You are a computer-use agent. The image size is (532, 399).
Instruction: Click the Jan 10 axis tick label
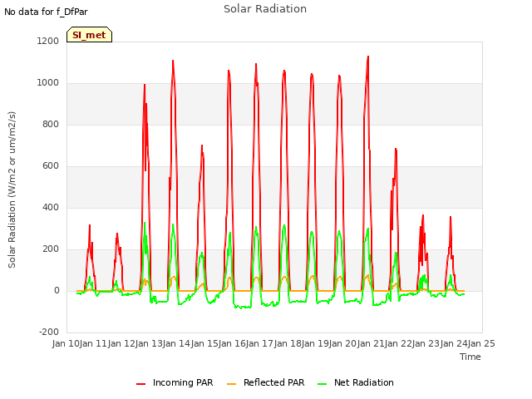pyautogui.click(x=66, y=343)
